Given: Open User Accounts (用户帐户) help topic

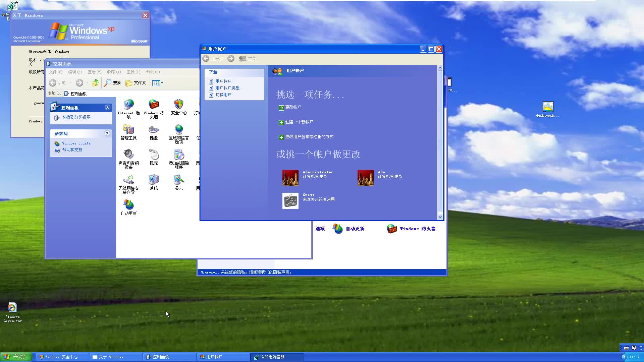Looking at the screenshot, I should click(x=223, y=81).
